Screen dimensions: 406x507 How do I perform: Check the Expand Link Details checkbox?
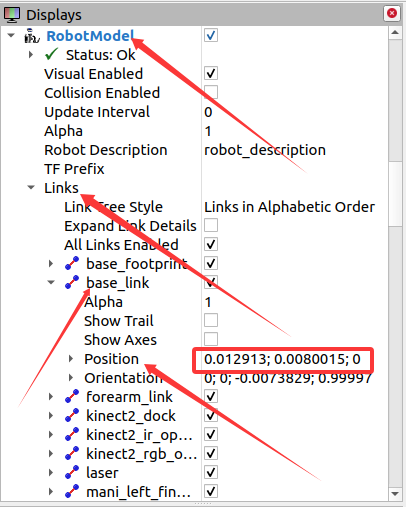click(x=211, y=225)
